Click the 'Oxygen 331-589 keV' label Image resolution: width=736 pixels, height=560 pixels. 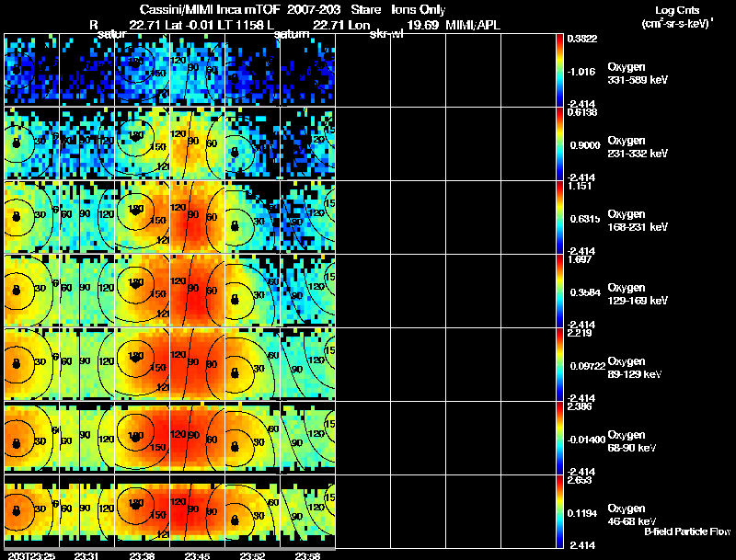click(x=638, y=74)
